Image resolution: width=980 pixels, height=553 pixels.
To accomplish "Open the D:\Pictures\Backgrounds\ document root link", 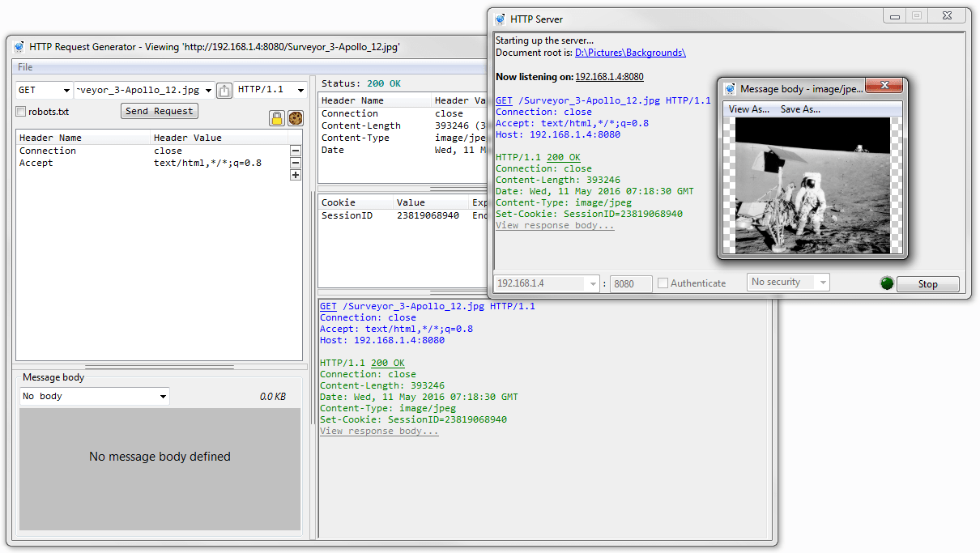I will [x=630, y=53].
